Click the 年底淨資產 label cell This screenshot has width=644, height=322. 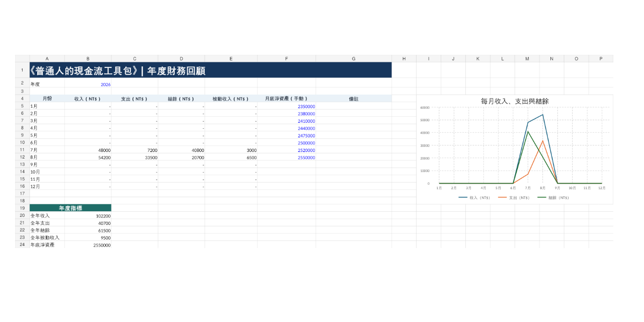point(47,245)
